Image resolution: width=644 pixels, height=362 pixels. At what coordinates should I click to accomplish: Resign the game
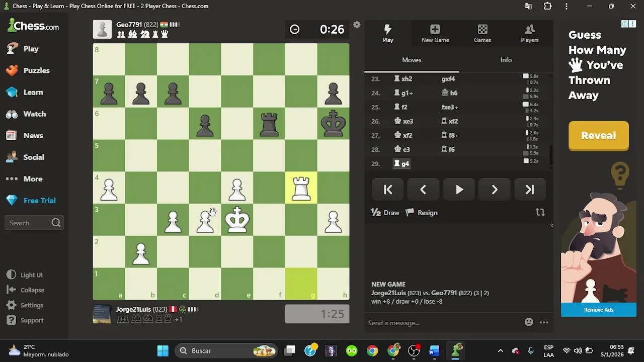422,213
